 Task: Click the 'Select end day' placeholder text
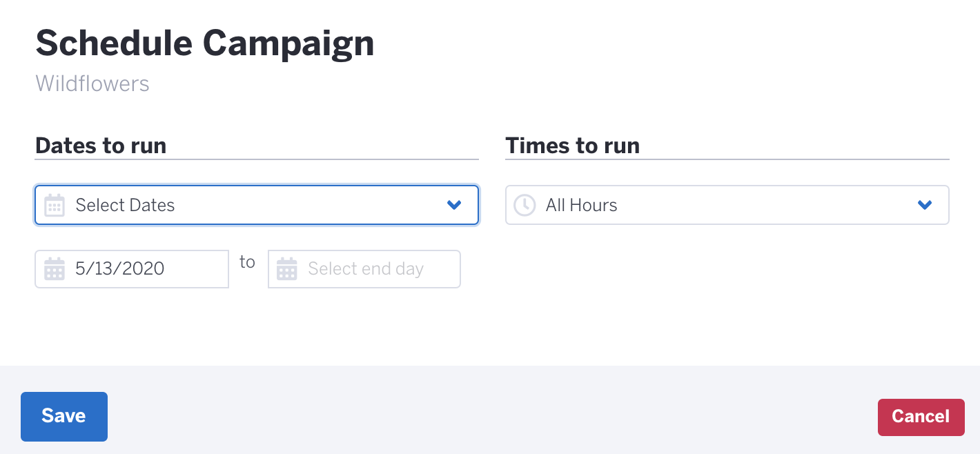pos(366,269)
